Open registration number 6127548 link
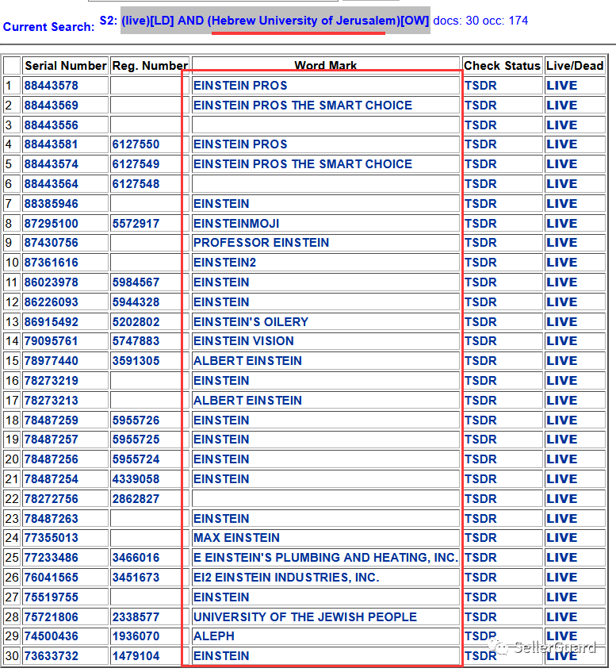Image resolution: width=616 pixels, height=672 pixels. click(136, 184)
